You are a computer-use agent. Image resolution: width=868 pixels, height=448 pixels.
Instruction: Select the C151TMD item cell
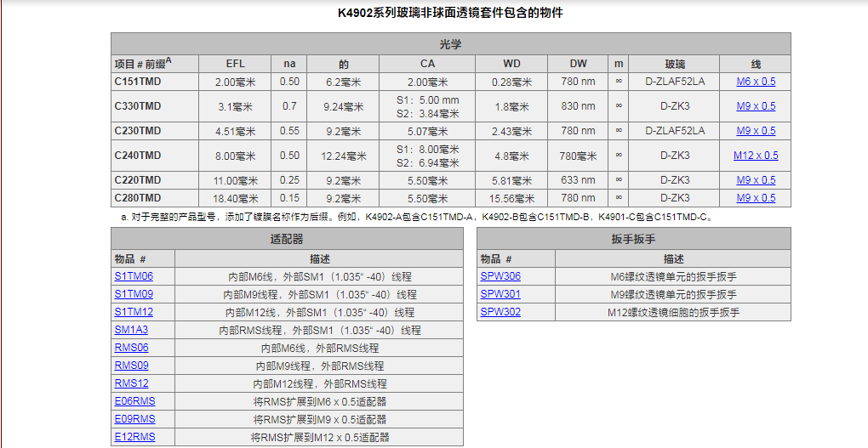(138, 82)
